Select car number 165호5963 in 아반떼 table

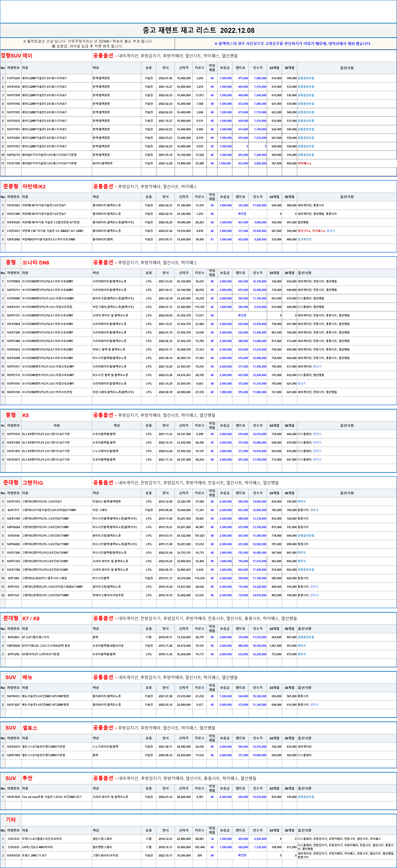(13, 205)
